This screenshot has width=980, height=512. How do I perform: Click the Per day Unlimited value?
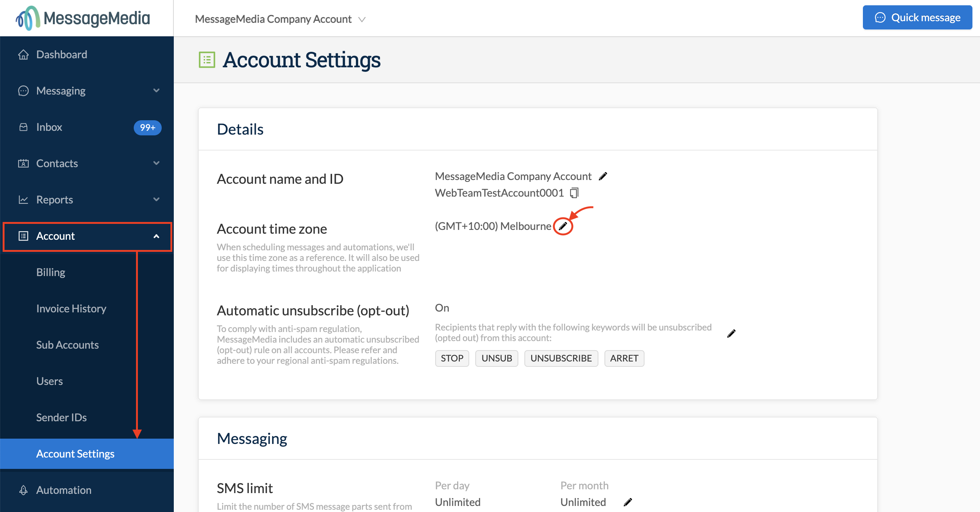coord(458,502)
